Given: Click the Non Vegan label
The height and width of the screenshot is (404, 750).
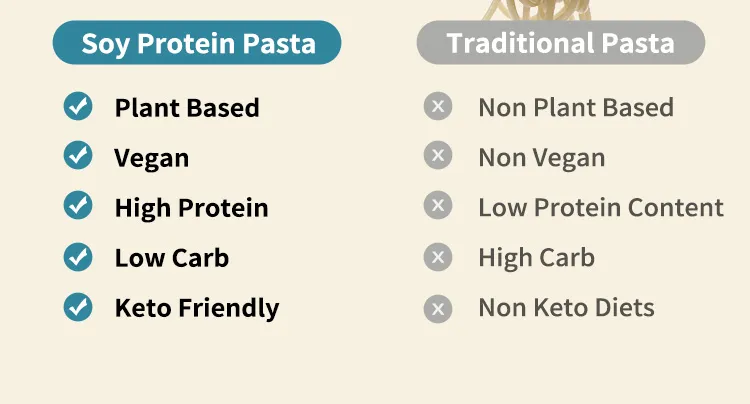Looking at the screenshot, I should 541,157.
